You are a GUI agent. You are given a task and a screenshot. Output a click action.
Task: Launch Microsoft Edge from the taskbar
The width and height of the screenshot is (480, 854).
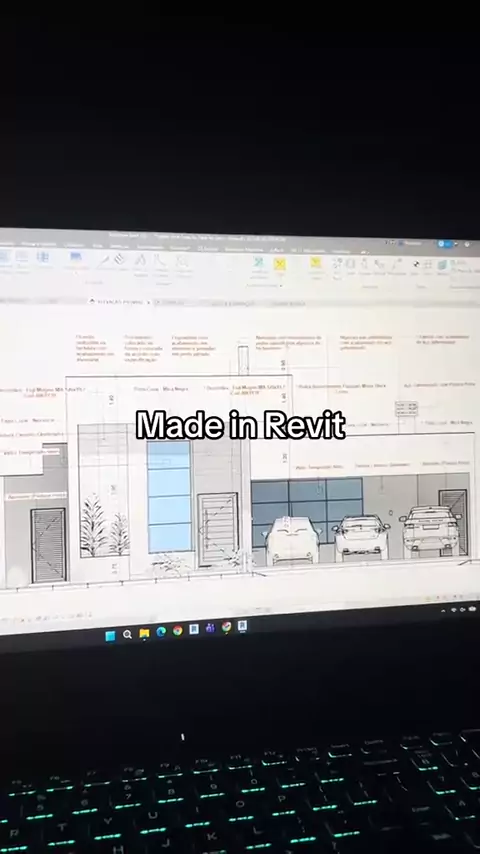161,632
